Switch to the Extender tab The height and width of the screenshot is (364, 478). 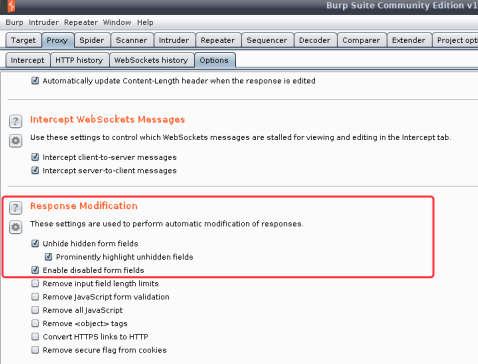pos(409,40)
